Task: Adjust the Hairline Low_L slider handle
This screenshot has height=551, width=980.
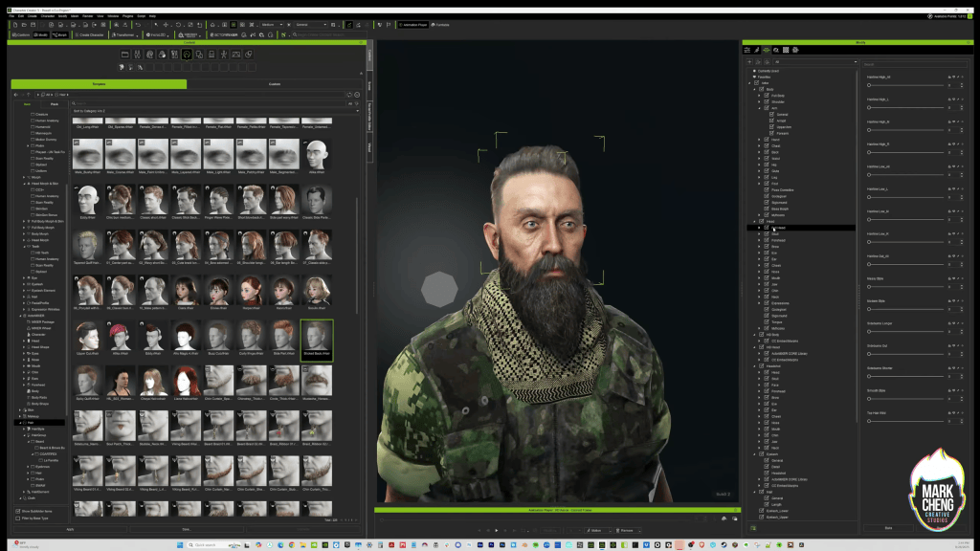Action: (869, 197)
